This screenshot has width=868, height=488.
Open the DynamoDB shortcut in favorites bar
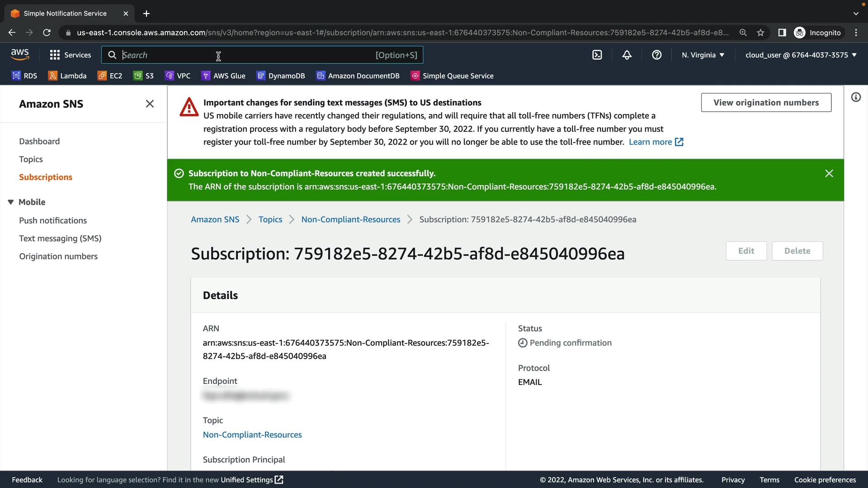280,76
